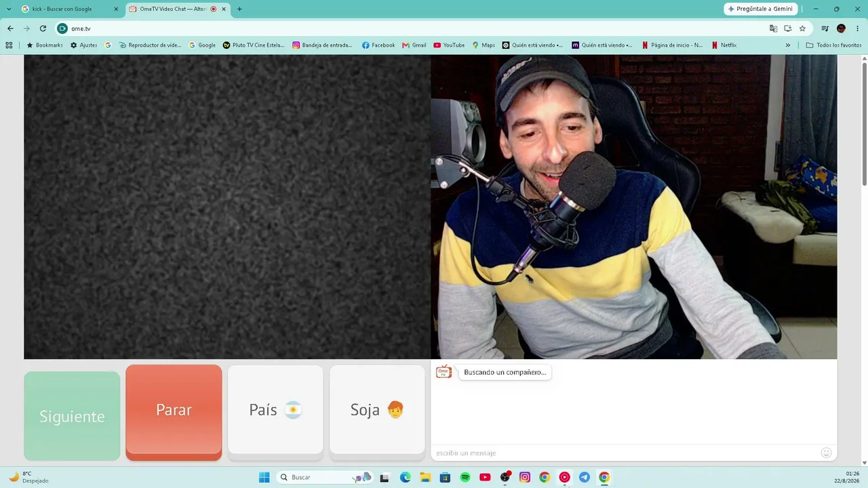Open the Maps bookmark

pos(484,45)
